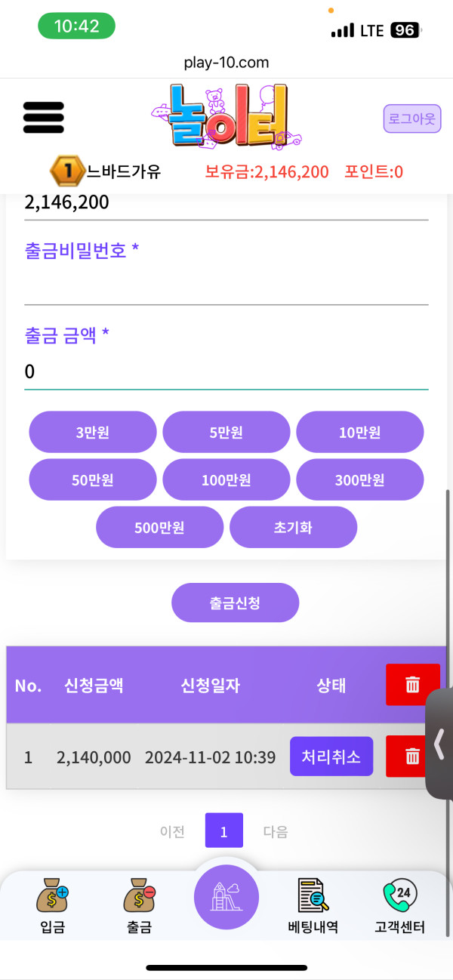Open the 출금 withdrawal icon
This screenshot has height=980, width=453.
(x=139, y=906)
